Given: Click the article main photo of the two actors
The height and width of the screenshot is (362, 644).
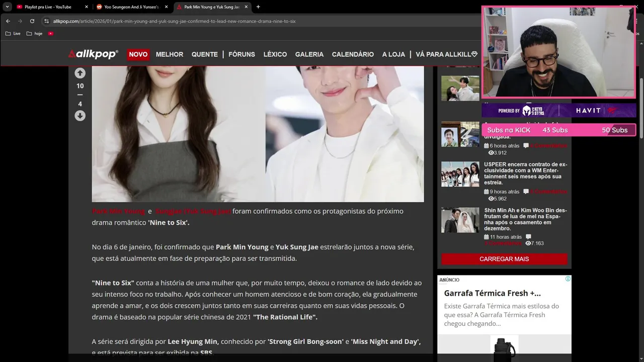Looking at the screenshot, I should 258,134.
